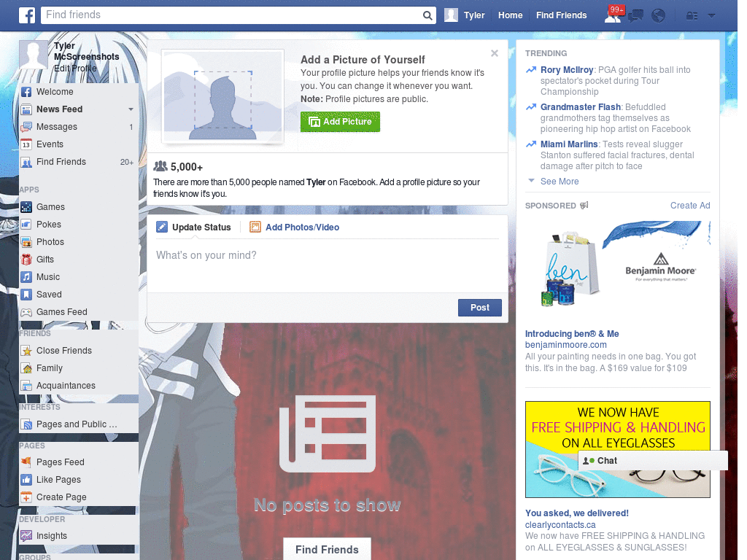Click the What's on your mind box
This screenshot has height=560, width=747.
[x=328, y=265]
